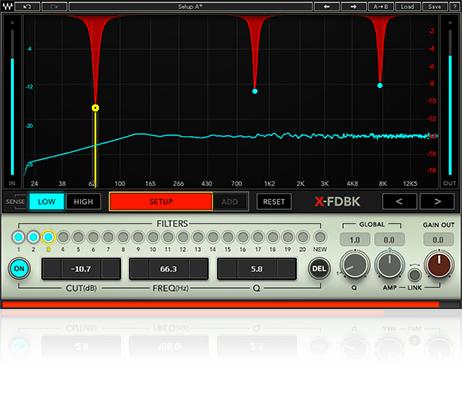
Task: Select the cyan filter node near 1K2
Action: [x=255, y=91]
